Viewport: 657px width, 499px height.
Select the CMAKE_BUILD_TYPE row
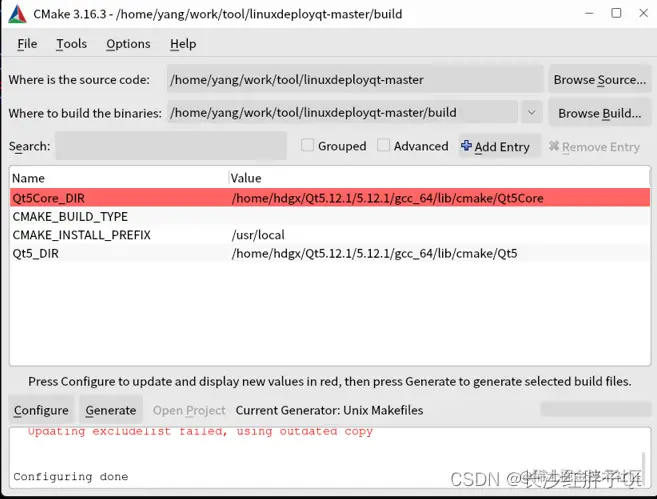(x=330, y=216)
